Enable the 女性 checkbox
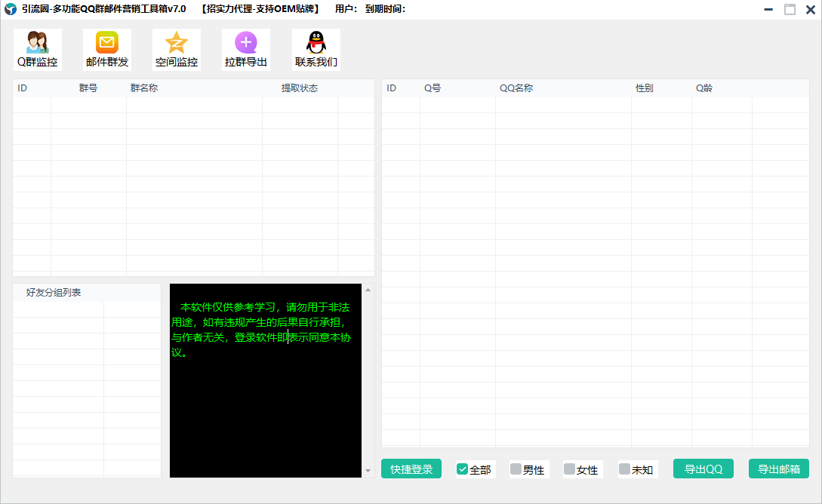Screen dimensions: 822x504 pyautogui.click(x=569, y=469)
